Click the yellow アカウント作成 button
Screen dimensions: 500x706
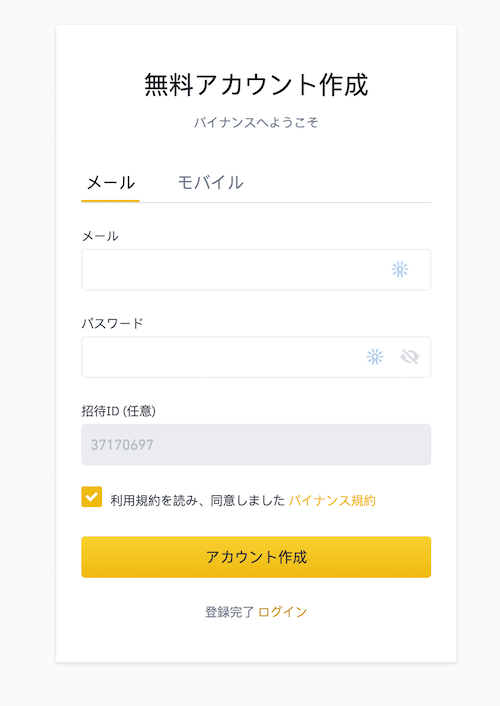tap(256, 557)
